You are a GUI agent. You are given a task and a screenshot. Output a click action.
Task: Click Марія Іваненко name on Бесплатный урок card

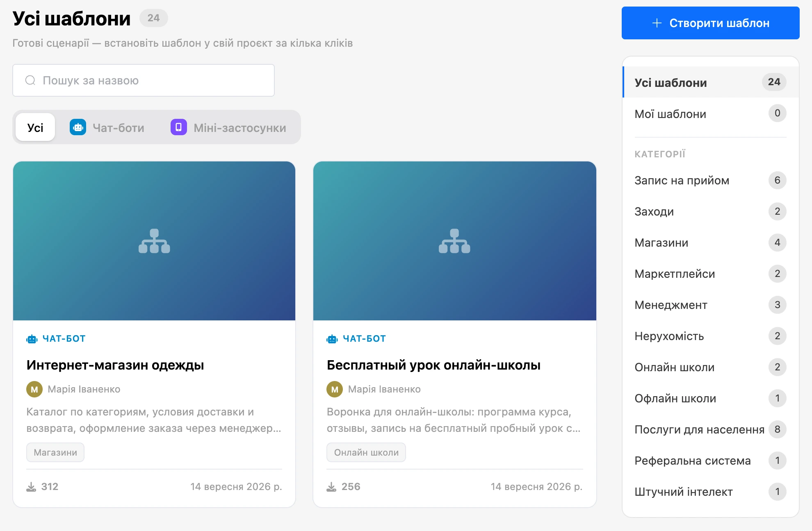point(384,389)
